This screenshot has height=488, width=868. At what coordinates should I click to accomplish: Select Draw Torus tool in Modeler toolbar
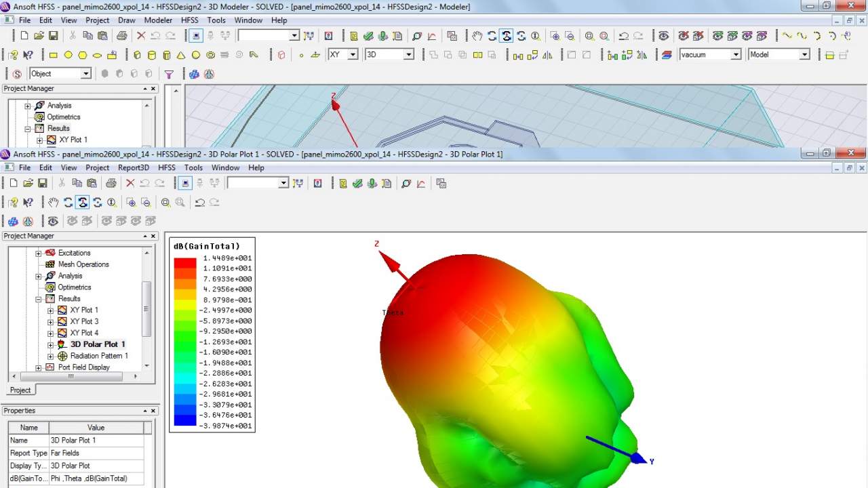pyautogui.click(x=210, y=55)
